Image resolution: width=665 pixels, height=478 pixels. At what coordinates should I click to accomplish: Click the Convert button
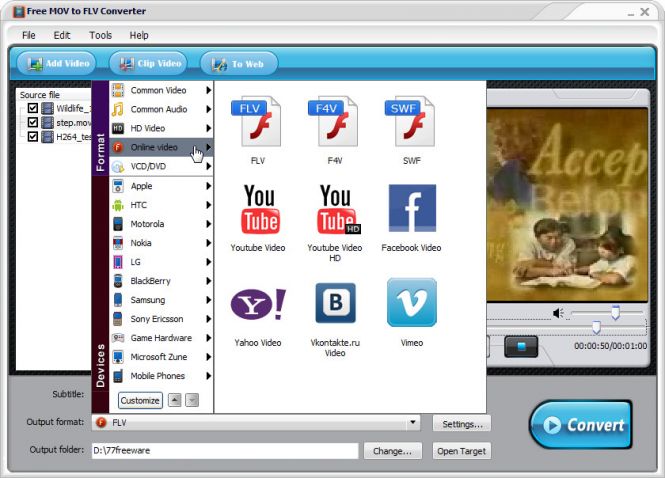tap(580, 424)
